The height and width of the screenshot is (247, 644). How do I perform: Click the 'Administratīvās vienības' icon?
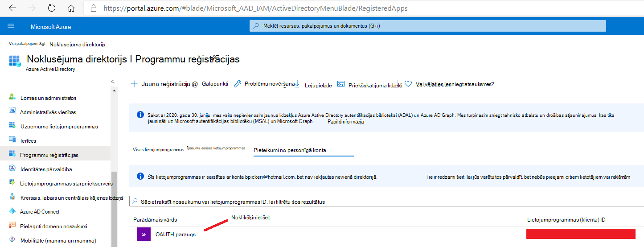coord(12,112)
